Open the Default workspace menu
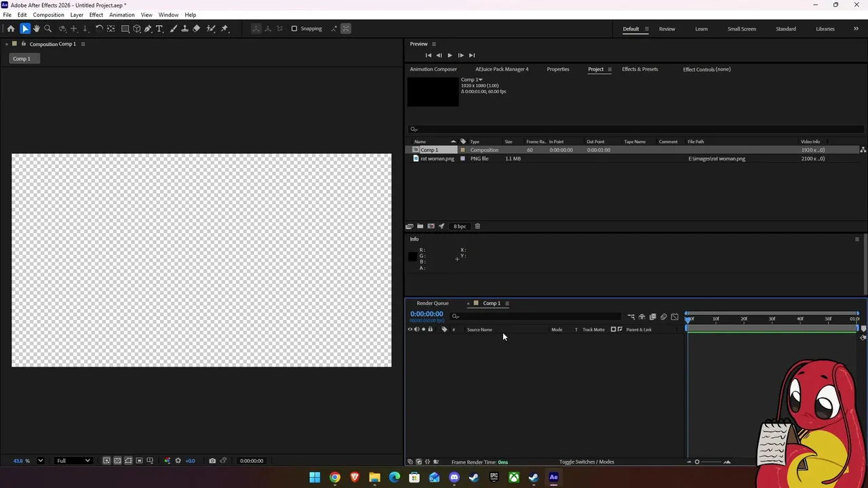 coord(646,29)
